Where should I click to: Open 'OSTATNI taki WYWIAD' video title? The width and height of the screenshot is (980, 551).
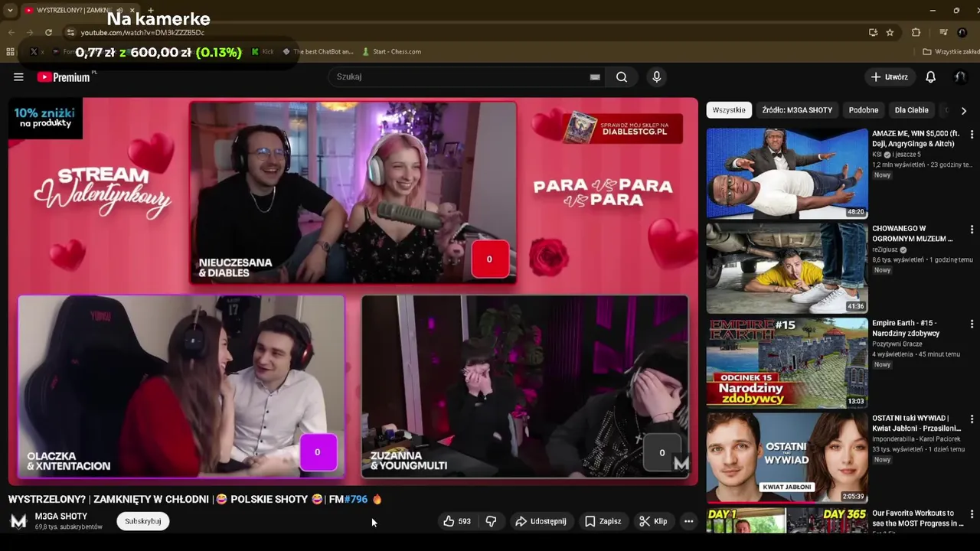(916, 423)
